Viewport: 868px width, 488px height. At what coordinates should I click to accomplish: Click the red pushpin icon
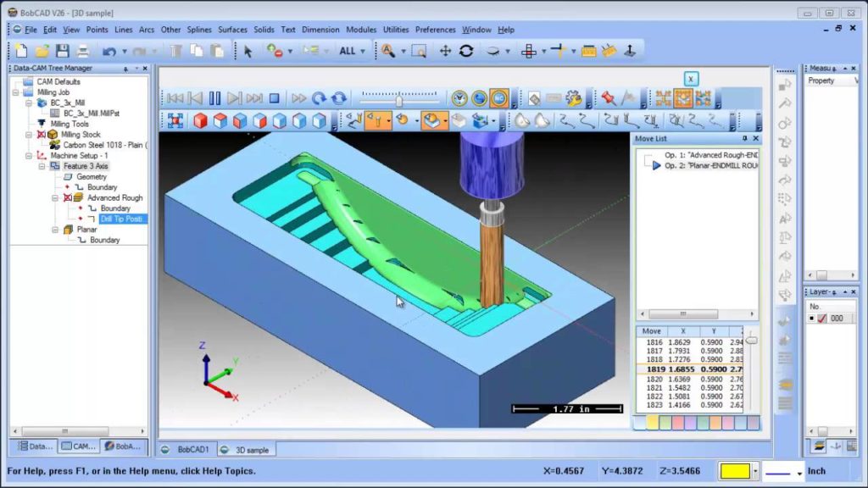click(x=609, y=98)
